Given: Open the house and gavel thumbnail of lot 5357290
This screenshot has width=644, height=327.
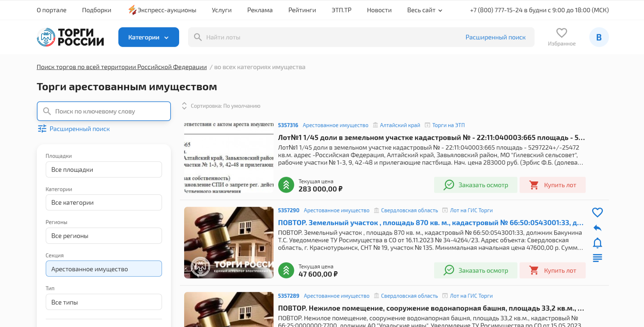Looking at the screenshot, I should pyautogui.click(x=228, y=243).
